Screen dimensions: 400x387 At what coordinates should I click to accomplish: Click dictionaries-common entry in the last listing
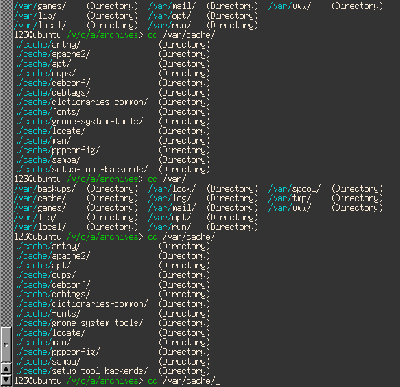(82, 304)
